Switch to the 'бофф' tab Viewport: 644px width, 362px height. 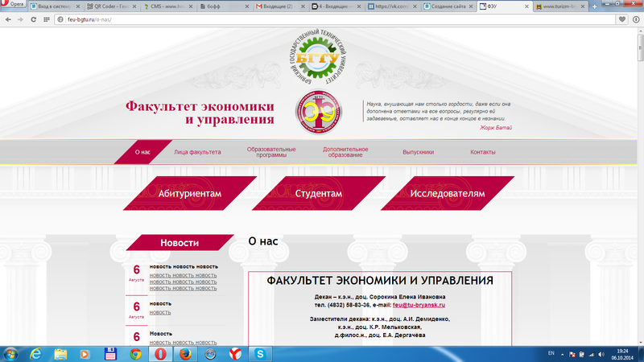[225, 6]
